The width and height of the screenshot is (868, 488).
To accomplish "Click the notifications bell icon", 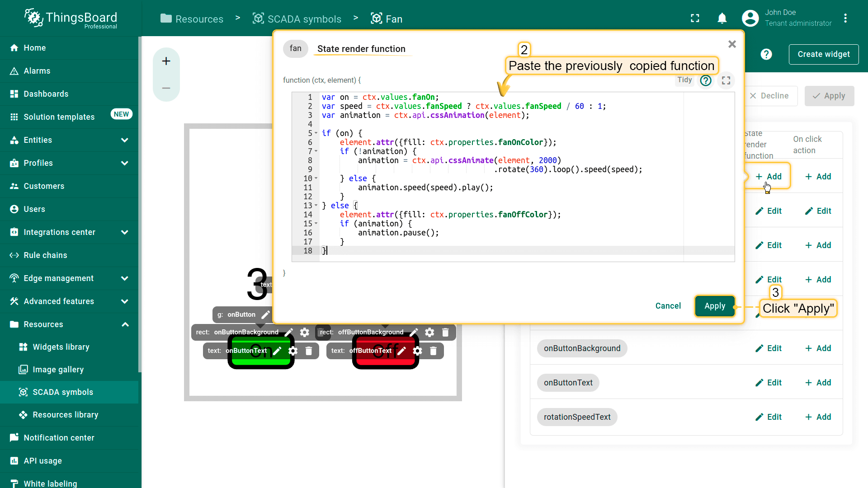I will click(722, 19).
